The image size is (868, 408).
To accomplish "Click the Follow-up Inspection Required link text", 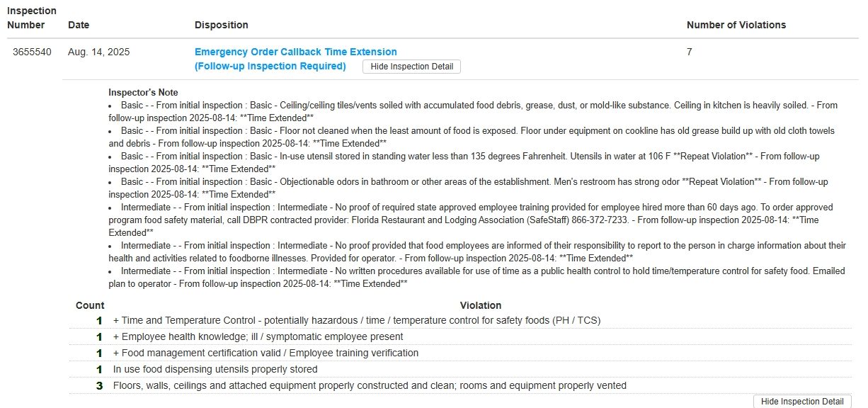I will pos(270,67).
